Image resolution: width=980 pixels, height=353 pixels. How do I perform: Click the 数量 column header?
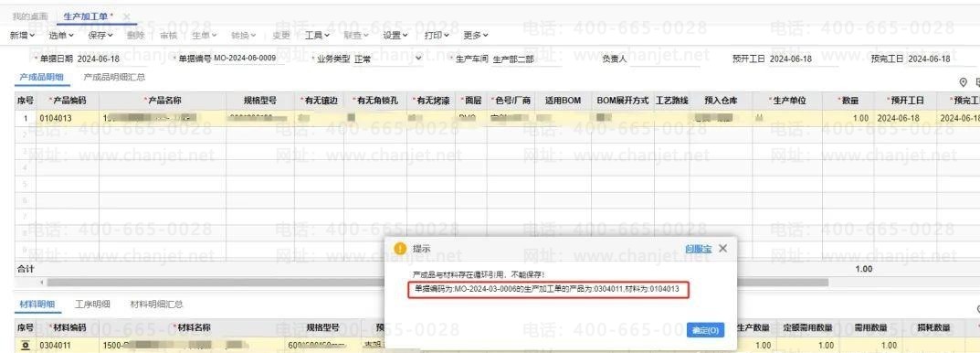click(x=848, y=101)
